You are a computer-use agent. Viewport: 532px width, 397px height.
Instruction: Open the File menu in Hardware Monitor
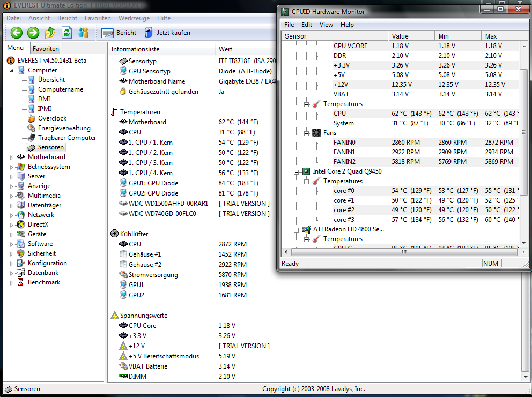point(289,25)
